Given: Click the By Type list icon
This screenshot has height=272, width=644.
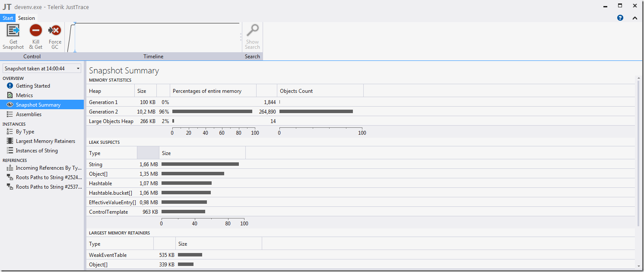Looking at the screenshot, I should tap(10, 132).
